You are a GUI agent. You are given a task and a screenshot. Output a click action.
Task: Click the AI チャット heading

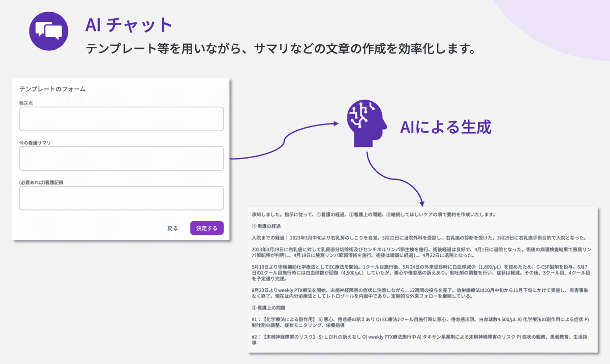[128, 25]
